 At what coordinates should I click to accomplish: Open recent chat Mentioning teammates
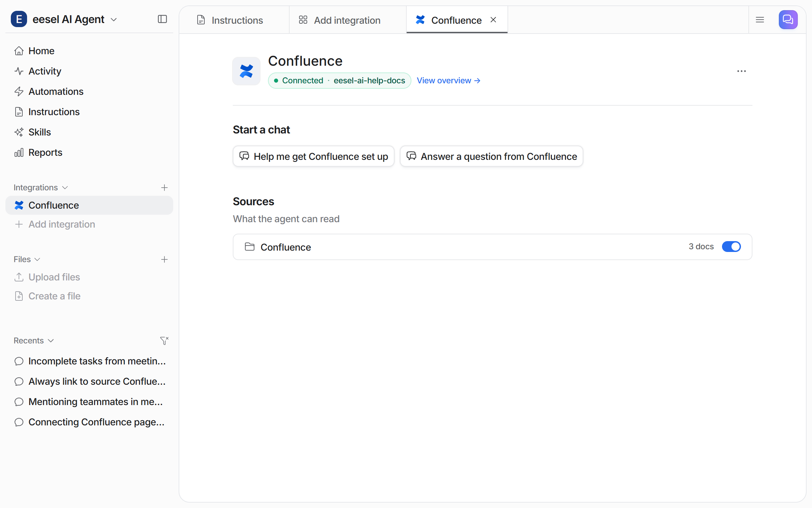(89, 402)
